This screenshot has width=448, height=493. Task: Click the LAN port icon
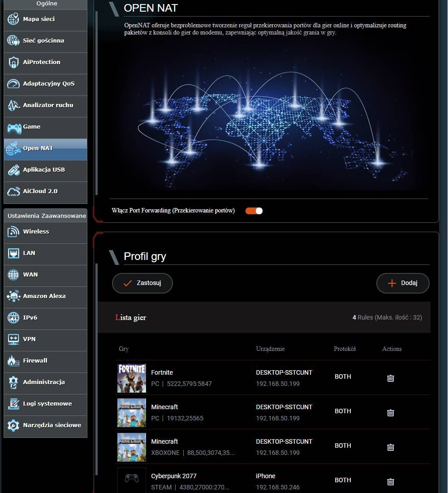pyautogui.click(x=13, y=253)
